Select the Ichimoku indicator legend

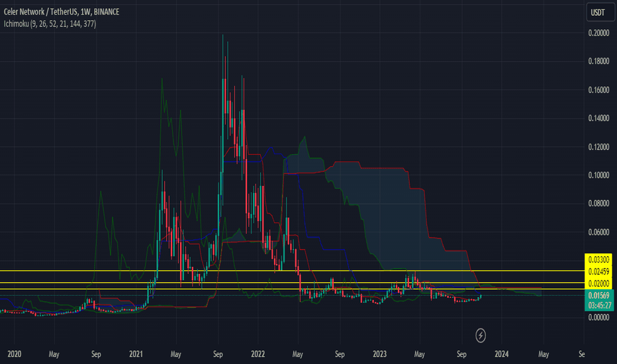pyautogui.click(x=50, y=24)
